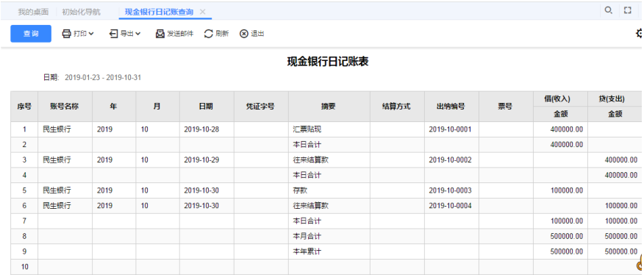Open settings gear at right edge
This screenshot has height=275, width=644.
pyautogui.click(x=639, y=34)
